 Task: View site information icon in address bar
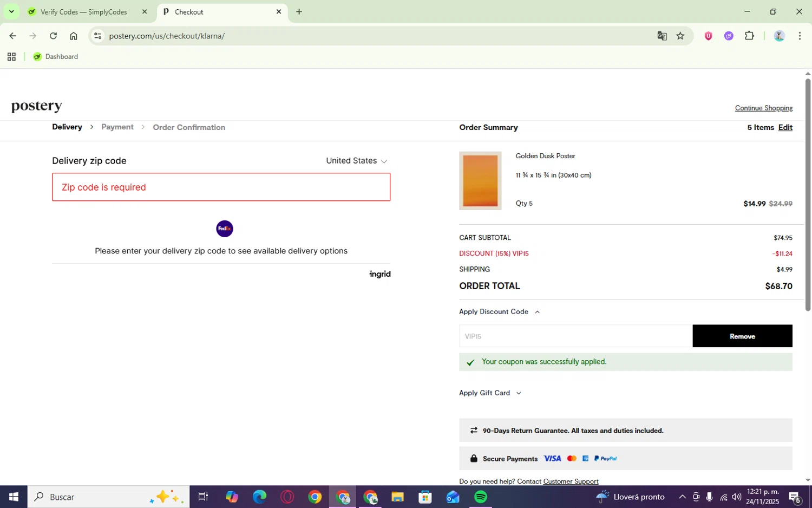point(97,36)
